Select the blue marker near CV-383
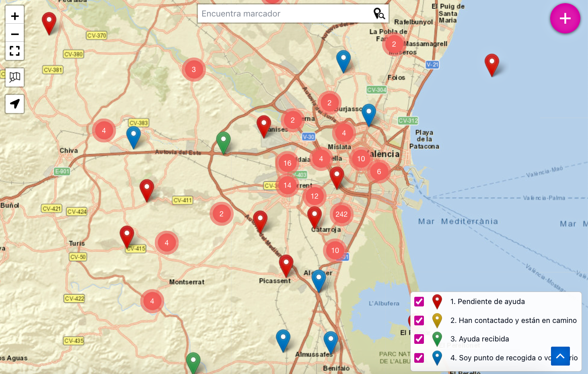Screen dimensions: 588x374 pos(134,137)
